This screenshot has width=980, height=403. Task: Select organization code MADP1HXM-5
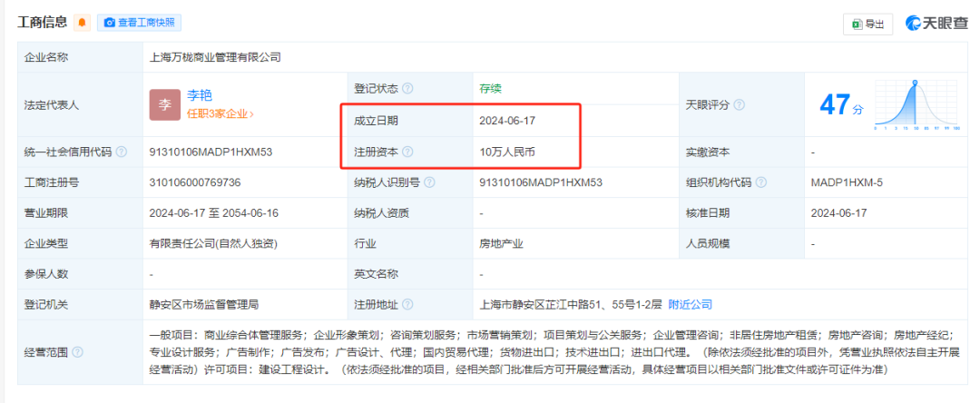[x=847, y=182]
